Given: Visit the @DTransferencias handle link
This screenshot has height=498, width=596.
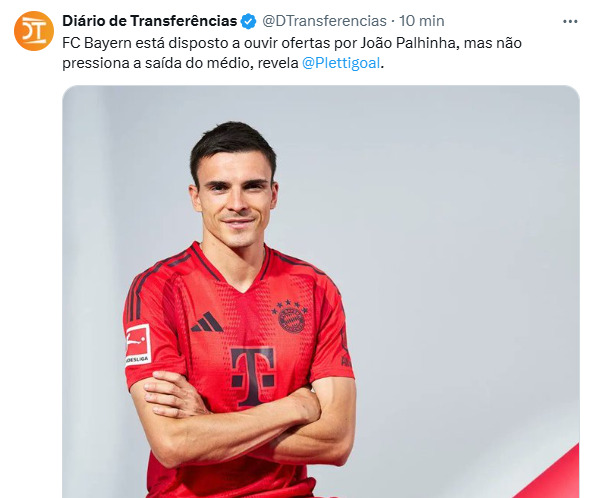Looking at the screenshot, I should 324,21.
